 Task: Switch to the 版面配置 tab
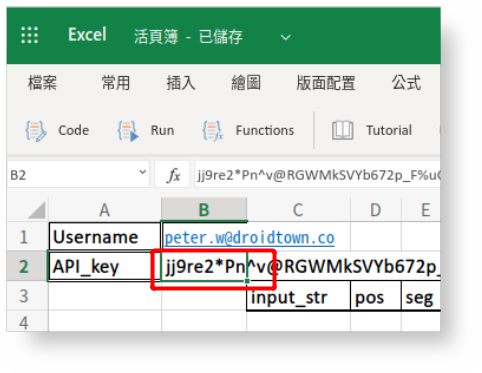(x=326, y=83)
